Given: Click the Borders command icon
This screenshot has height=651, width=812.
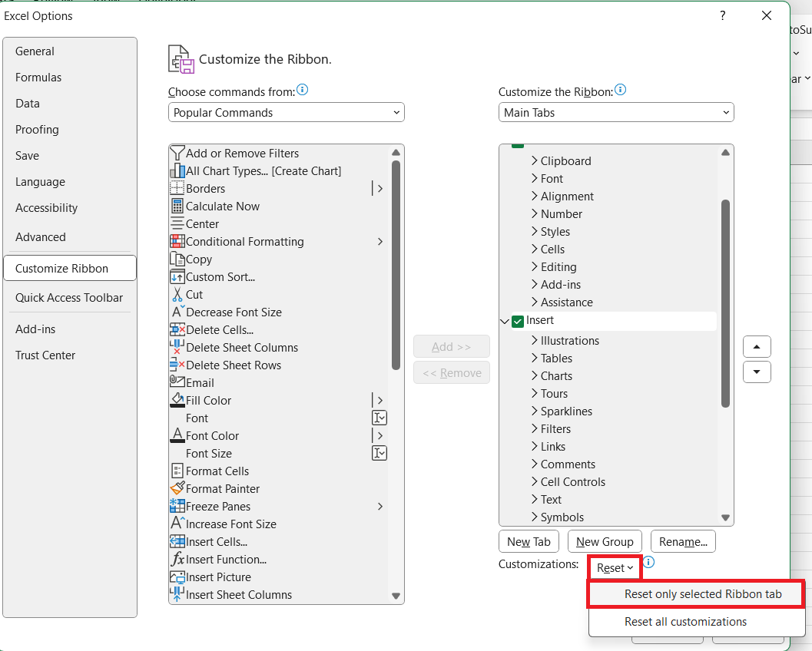Looking at the screenshot, I should point(177,188).
